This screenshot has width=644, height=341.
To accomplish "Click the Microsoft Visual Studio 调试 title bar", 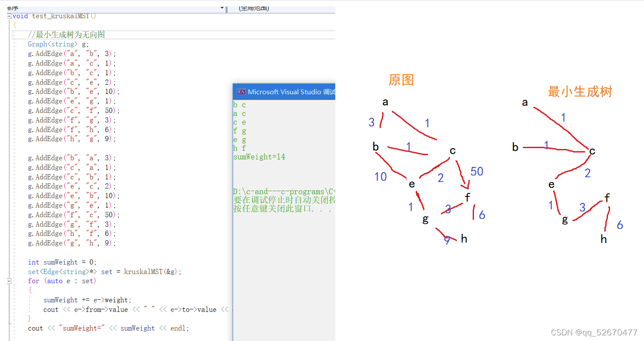I will pyautogui.click(x=287, y=92).
